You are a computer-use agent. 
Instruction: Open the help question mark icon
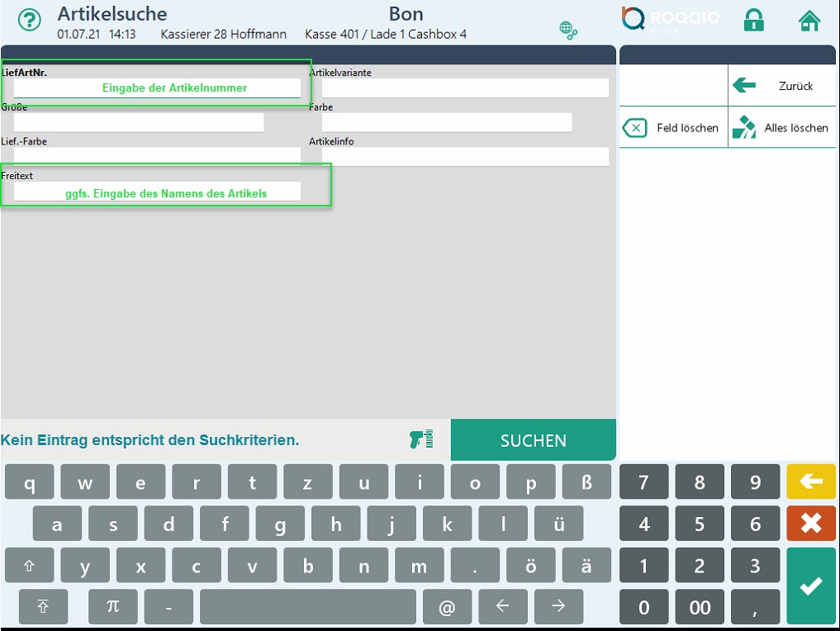pos(30,21)
